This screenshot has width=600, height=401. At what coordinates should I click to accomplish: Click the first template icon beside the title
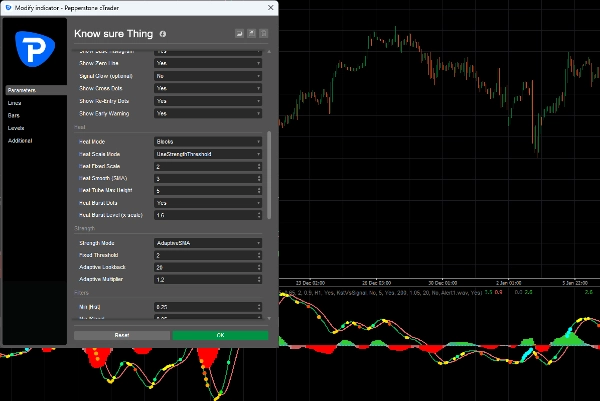(x=239, y=34)
